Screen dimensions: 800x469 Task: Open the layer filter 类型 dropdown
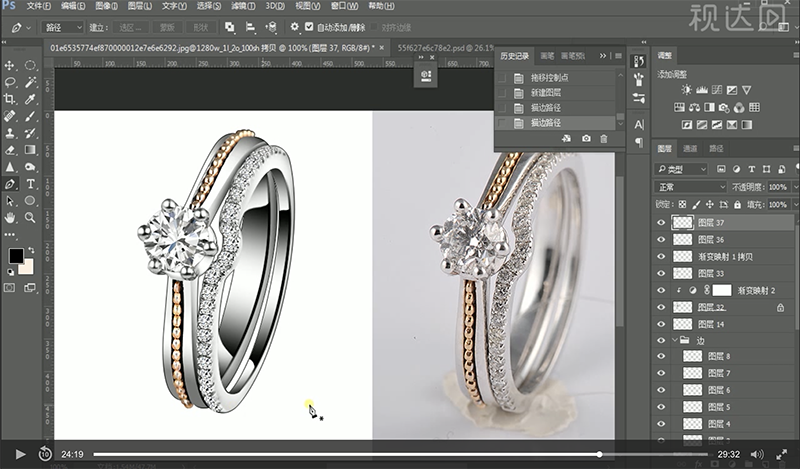(x=681, y=169)
